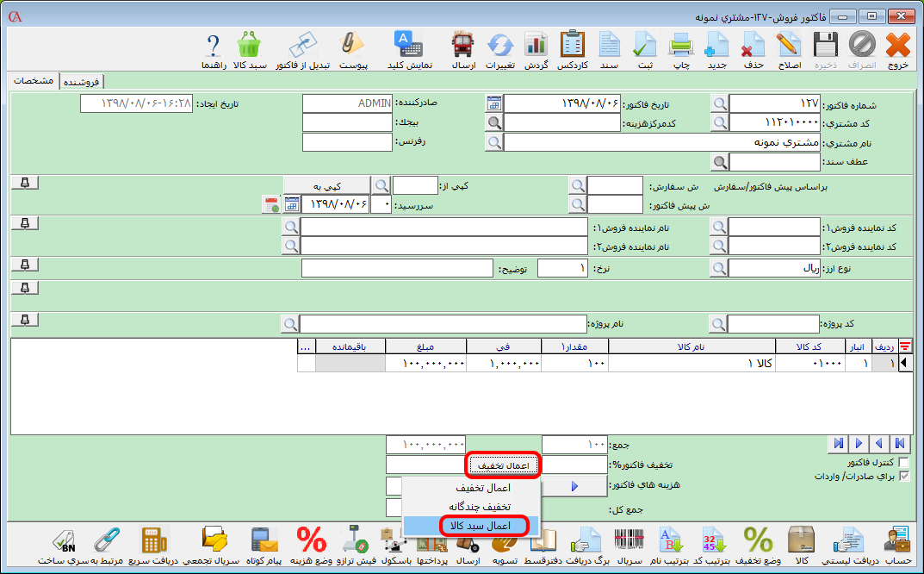Toggle the برای صادرات/ واردات checkbox
The image size is (924, 574).
[x=903, y=476]
